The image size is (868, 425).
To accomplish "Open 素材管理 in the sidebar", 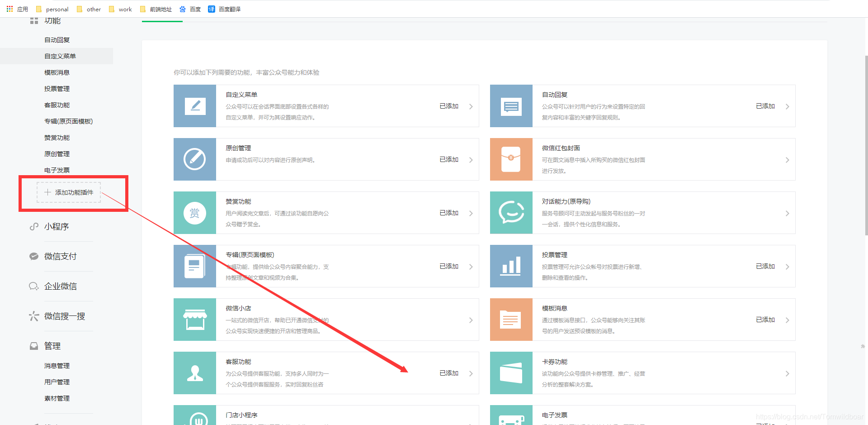I will point(57,398).
